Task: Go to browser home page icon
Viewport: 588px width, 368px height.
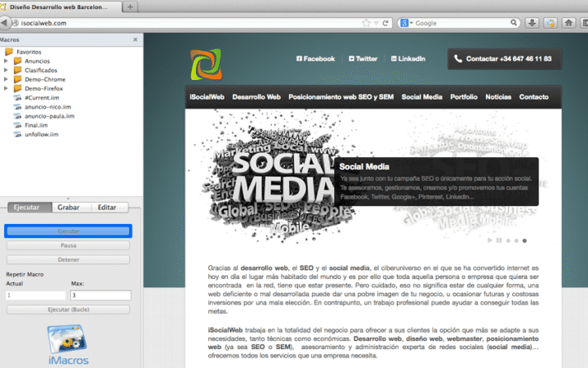Action: [x=568, y=23]
